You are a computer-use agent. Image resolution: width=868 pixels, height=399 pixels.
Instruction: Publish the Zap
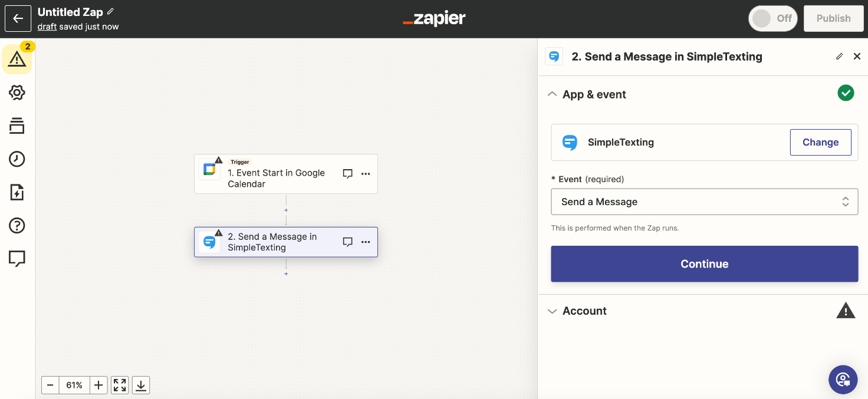(x=833, y=18)
